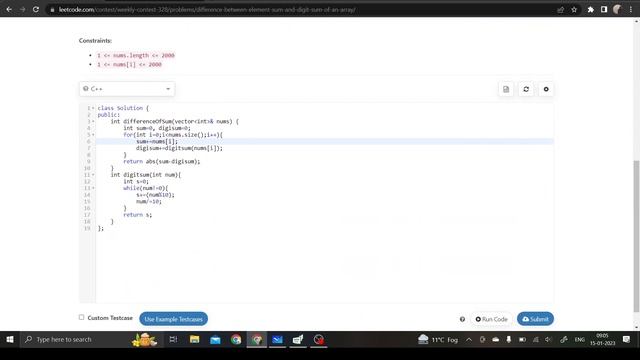
Task: Click the code template document icon
Action: point(506,89)
